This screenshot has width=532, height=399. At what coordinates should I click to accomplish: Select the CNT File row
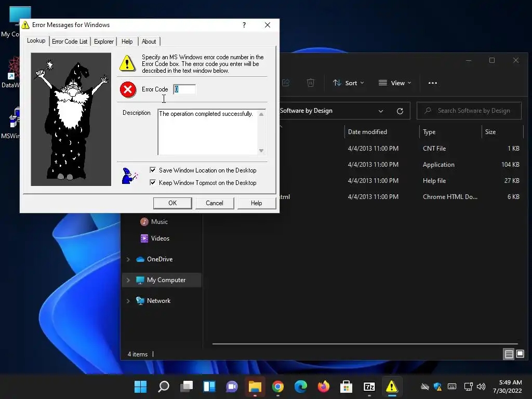tap(401, 148)
